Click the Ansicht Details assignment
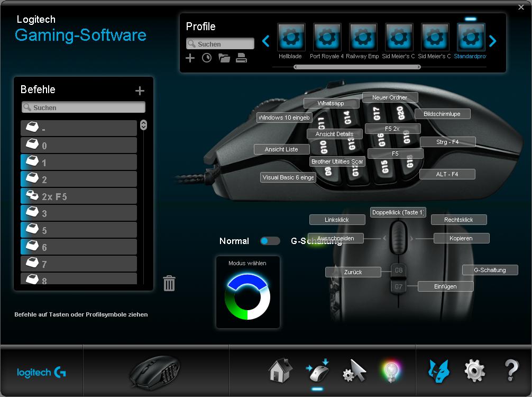This screenshot has height=397, width=532. [335, 134]
